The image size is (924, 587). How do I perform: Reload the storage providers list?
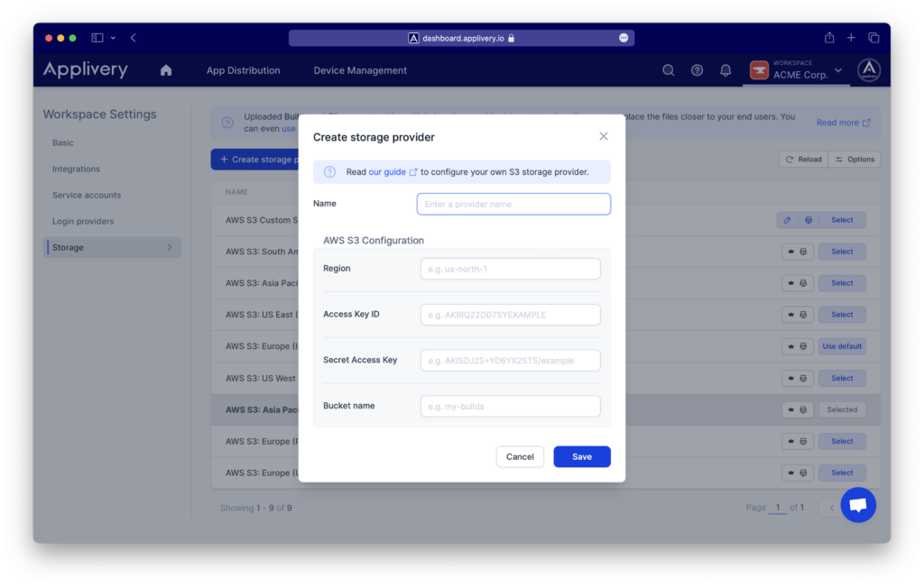[804, 160]
